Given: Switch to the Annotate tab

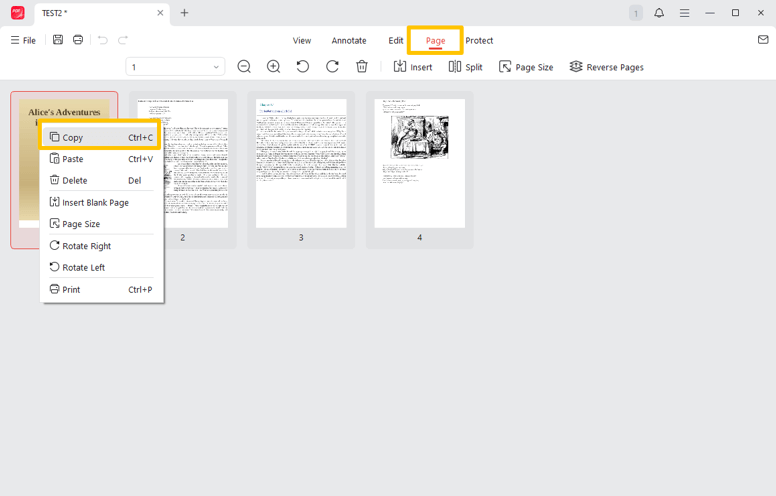Looking at the screenshot, I should click(349, 41).
